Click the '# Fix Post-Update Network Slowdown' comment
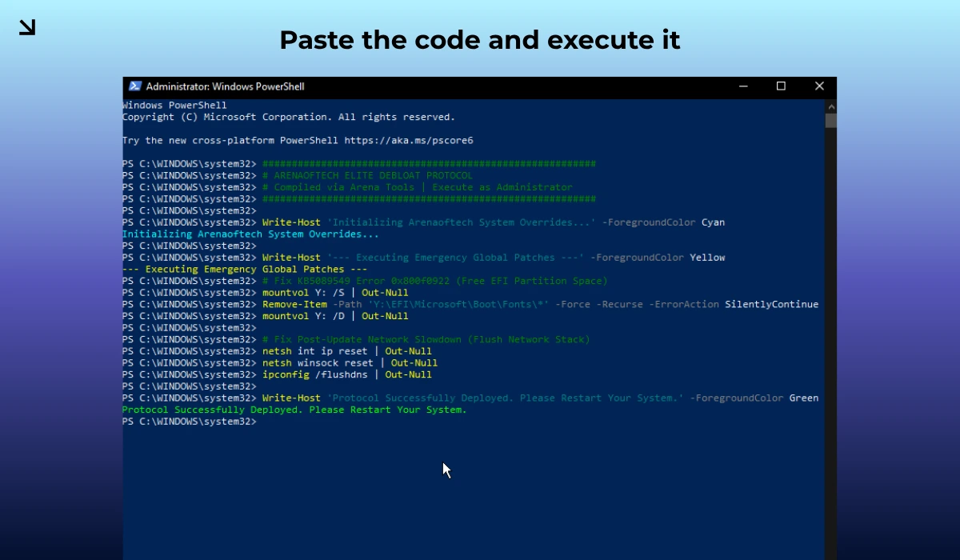This screenshot has height=560, width=960. coord(426,340)
